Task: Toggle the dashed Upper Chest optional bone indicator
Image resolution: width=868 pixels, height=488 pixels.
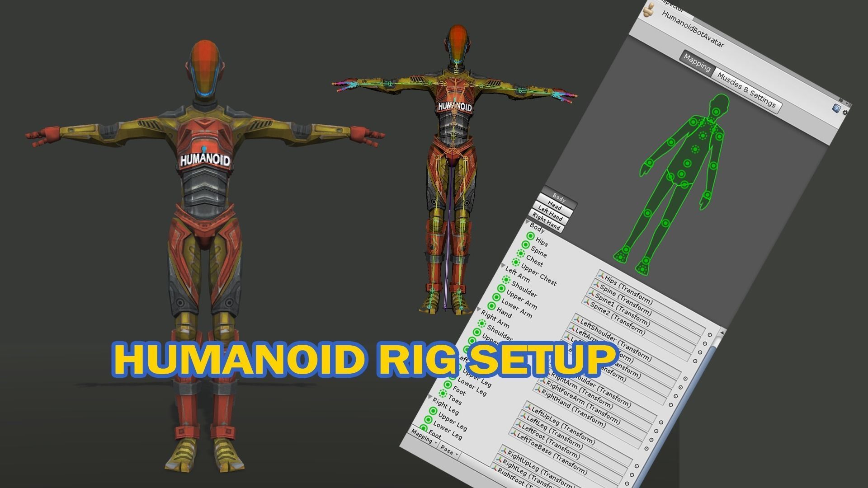Action: (x=515, y=263)
